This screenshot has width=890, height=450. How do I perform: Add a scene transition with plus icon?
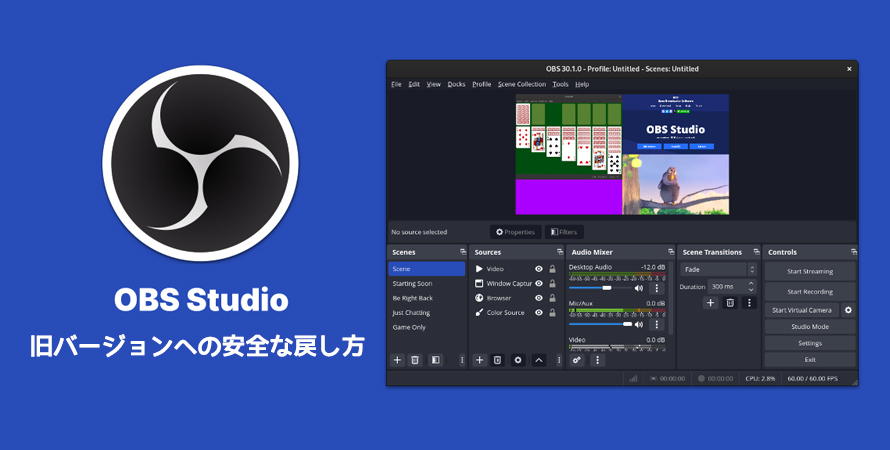tap(710, 302)
